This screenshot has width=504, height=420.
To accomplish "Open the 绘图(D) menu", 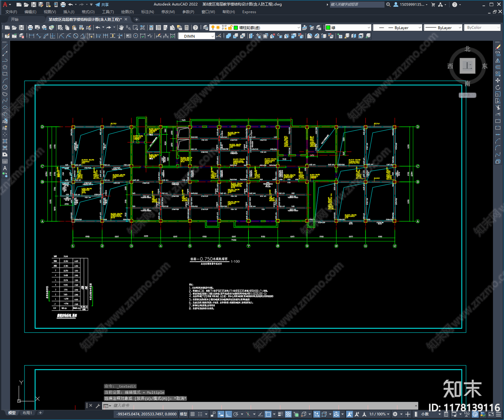I will click(127, 12).
